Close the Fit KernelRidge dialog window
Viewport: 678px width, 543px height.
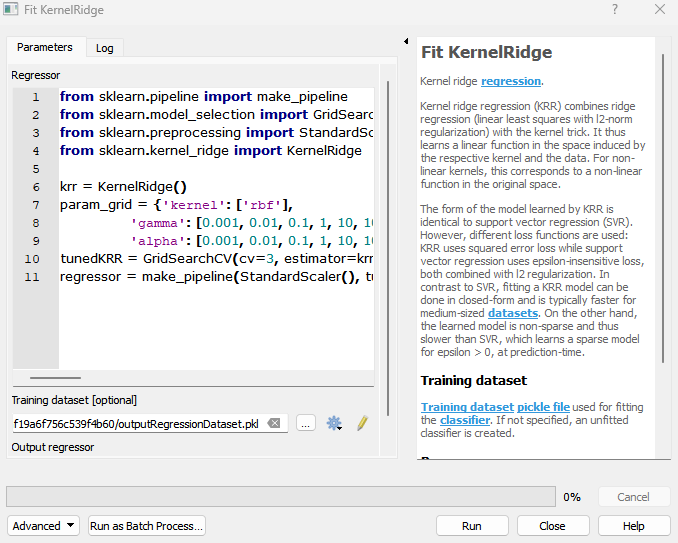(x=660, y=9)
